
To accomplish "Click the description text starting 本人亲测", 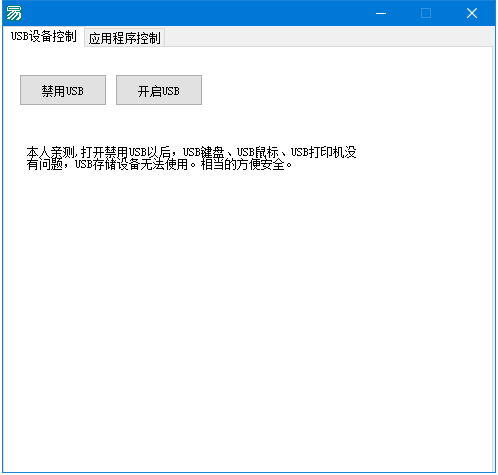I will (x=191, y=158).
